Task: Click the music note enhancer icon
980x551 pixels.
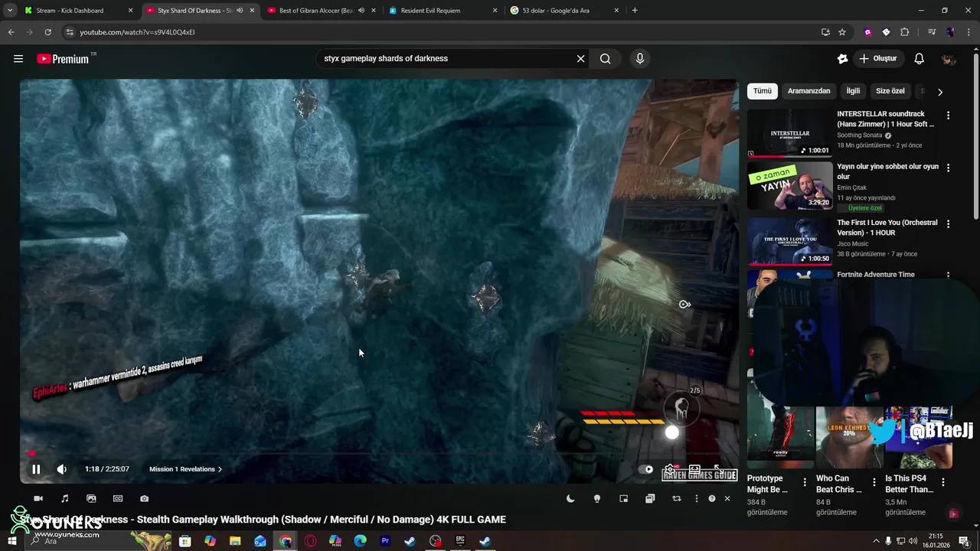Action: 65,498
